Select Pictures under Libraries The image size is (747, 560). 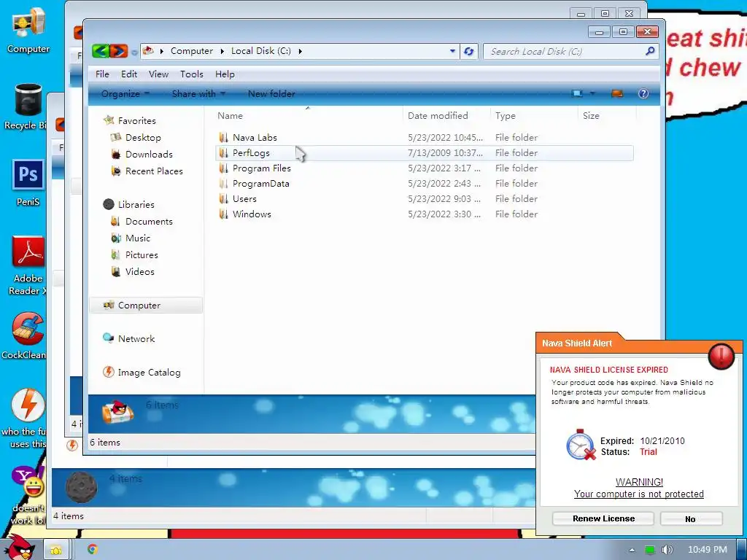pos(141,254)
